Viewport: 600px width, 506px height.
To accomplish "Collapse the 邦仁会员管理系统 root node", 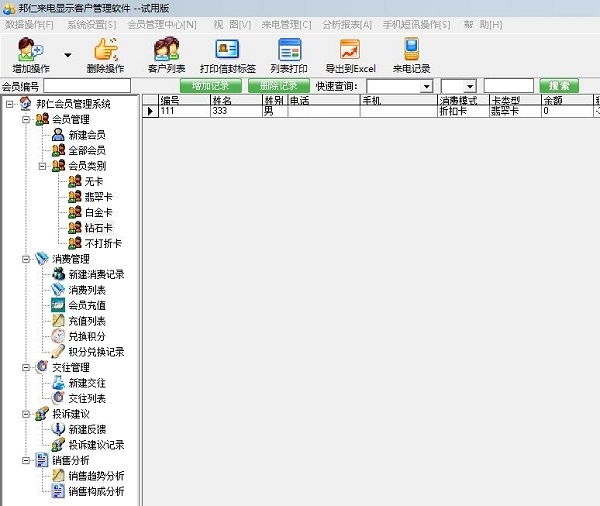I will (x=10, y=104).
